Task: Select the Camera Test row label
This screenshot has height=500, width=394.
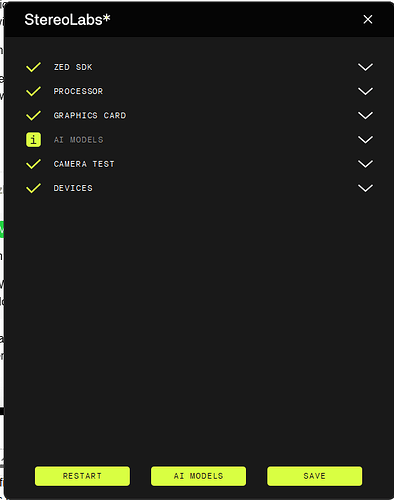Action: coord(84,164)
